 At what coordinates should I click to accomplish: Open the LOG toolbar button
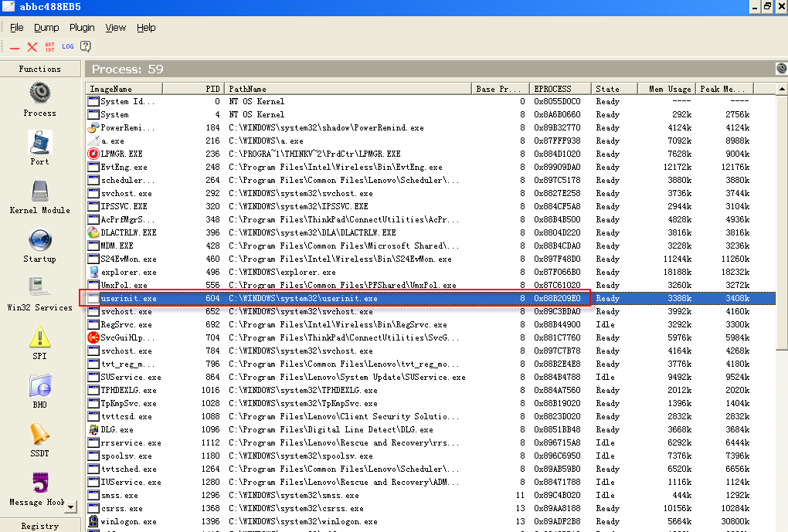click(x=68, y=46)
